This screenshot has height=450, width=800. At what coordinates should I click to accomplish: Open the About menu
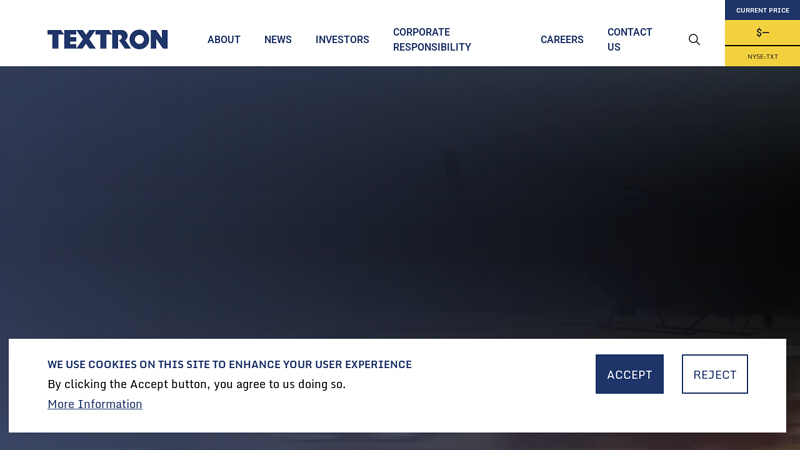point(224,40)
